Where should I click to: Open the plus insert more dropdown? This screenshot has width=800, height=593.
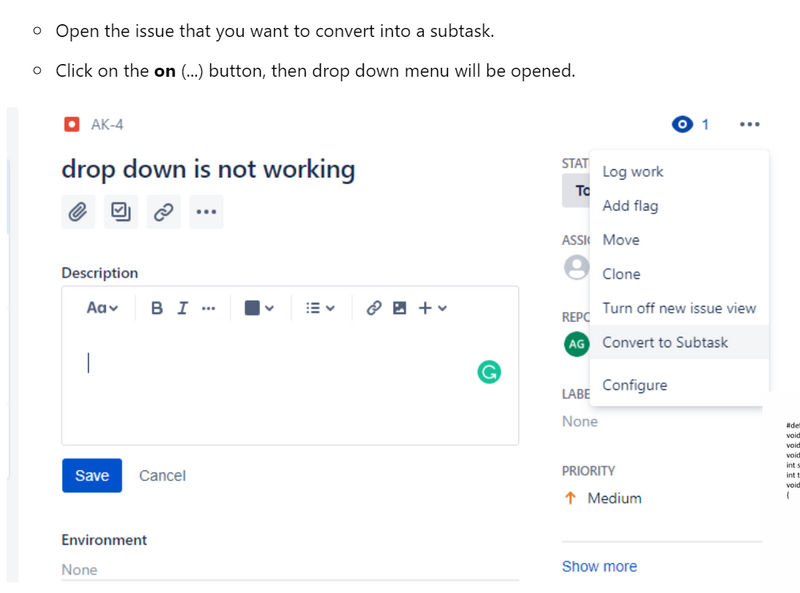(x=432, y=308)
